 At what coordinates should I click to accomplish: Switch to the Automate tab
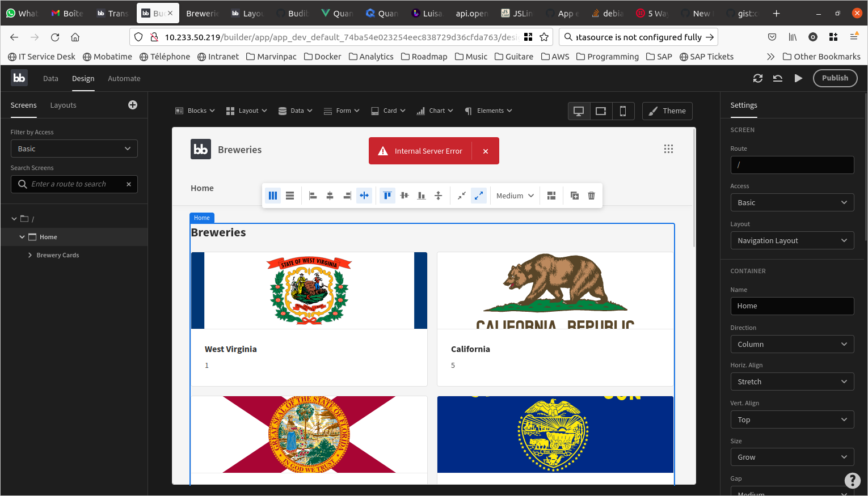(x=124, y=79)
